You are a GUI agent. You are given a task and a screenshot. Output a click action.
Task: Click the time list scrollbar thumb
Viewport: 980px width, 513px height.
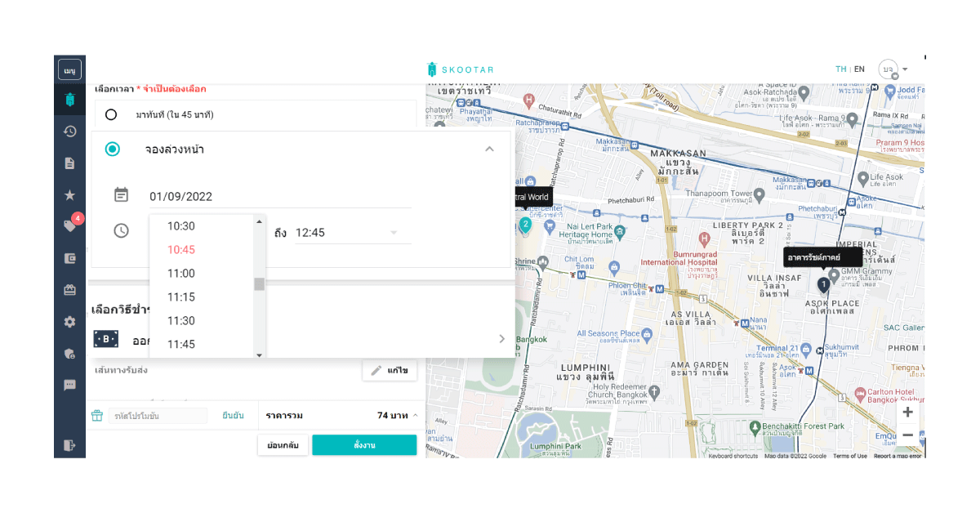[x=259, y=284]
